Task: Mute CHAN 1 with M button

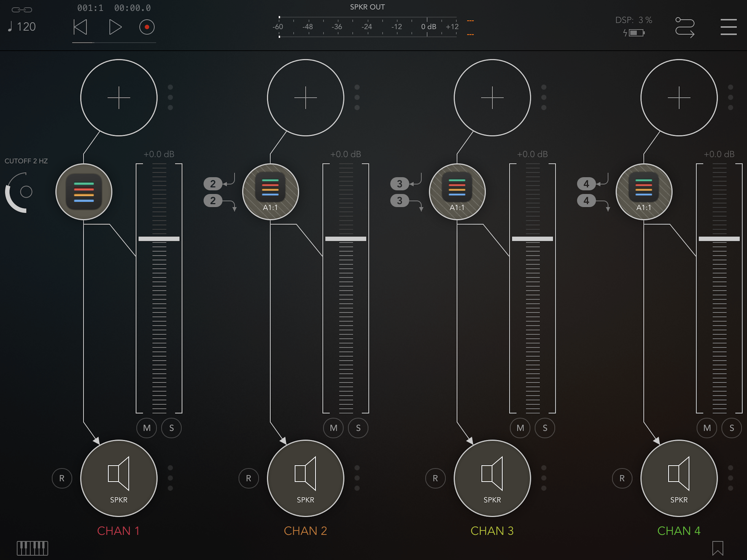Action: (147, 428)
